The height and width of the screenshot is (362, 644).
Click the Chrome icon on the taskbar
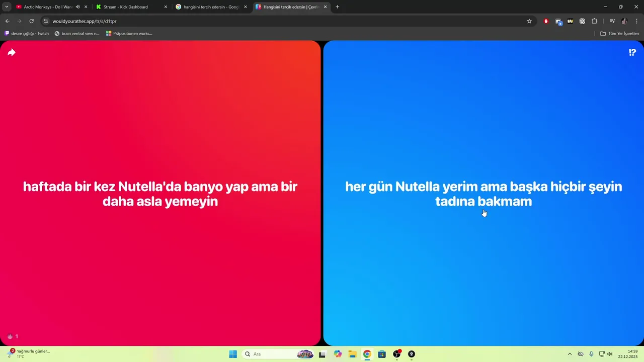coord(367,354)
